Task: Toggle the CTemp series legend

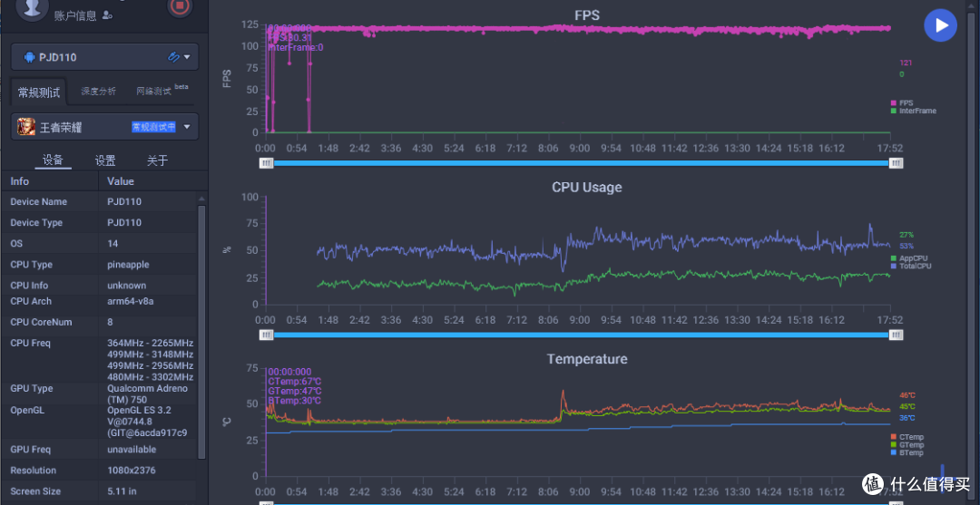Action: (906, 437)
